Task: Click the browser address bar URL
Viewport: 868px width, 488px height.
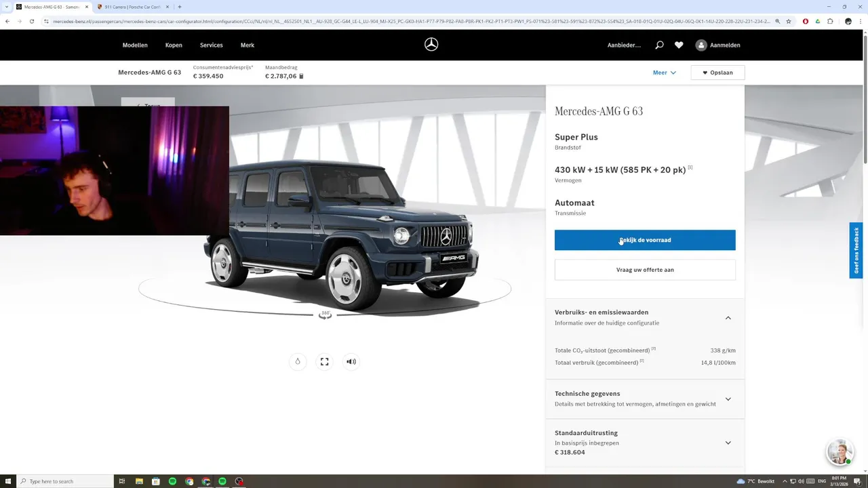Action: click(x=410, y=21)
